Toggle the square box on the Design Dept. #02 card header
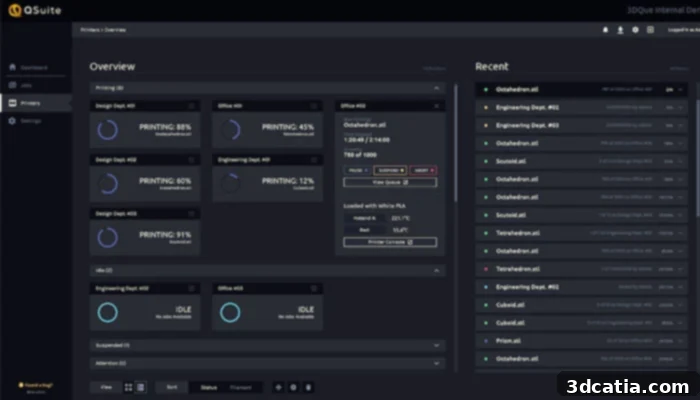 coord(192,160)
